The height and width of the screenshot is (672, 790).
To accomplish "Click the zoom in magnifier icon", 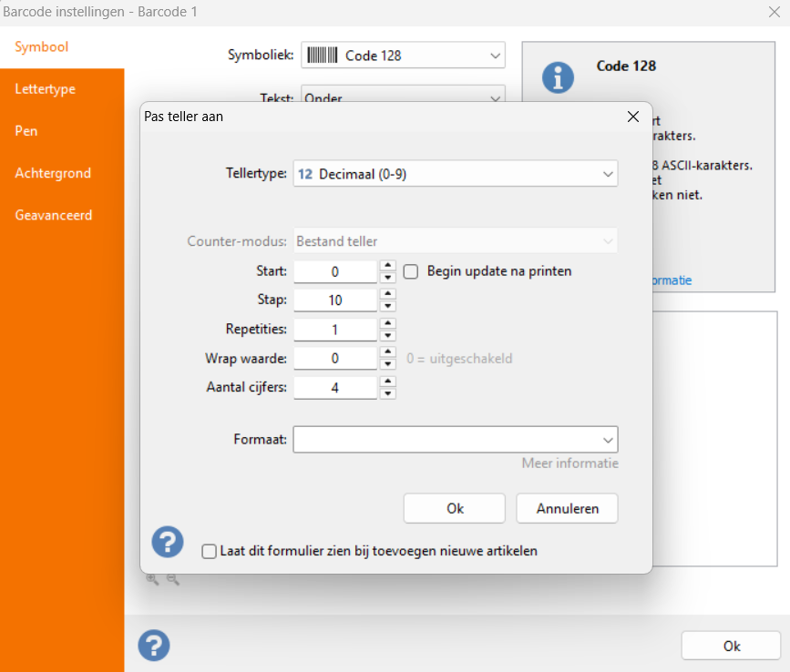I will (152, 579).
